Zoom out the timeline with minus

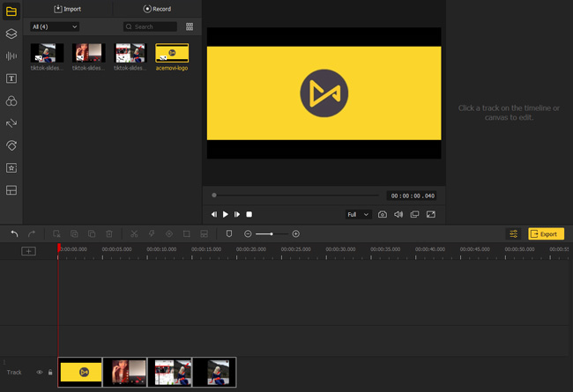(x=248, y=233)
